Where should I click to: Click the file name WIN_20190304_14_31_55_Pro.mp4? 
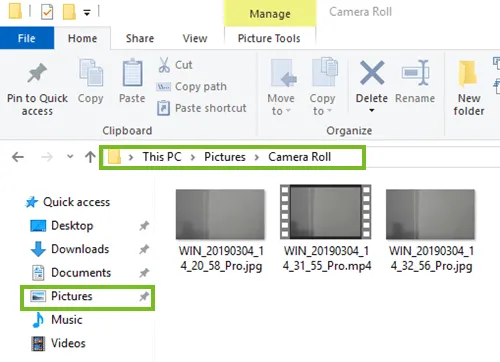pyautogui.click(x=327, y=258)
